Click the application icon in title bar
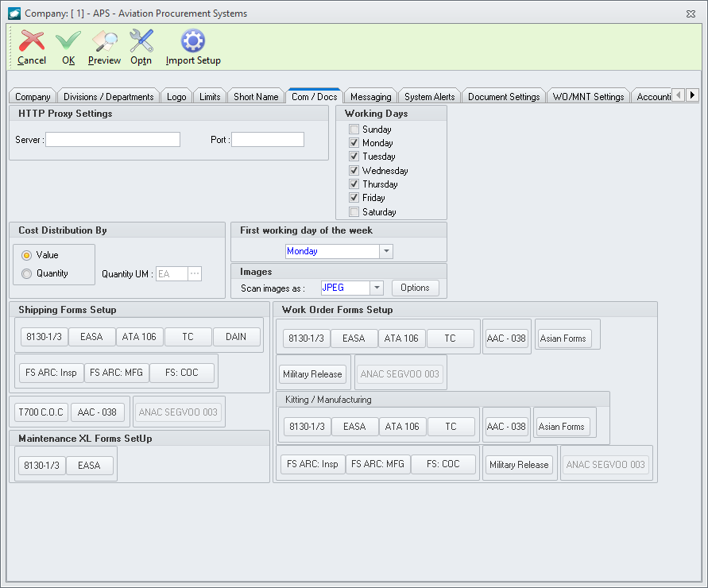708x588 pixels. [x=14, y=14]
